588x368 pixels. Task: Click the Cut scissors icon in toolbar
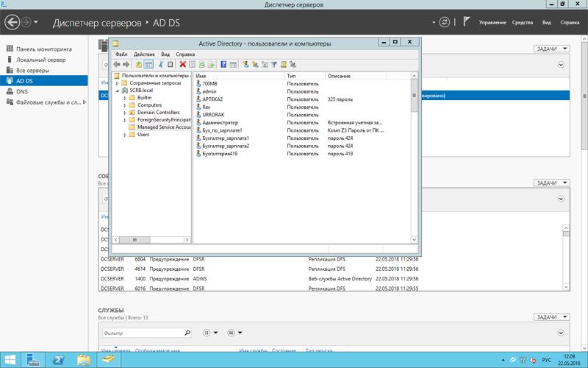click(160, 65)
